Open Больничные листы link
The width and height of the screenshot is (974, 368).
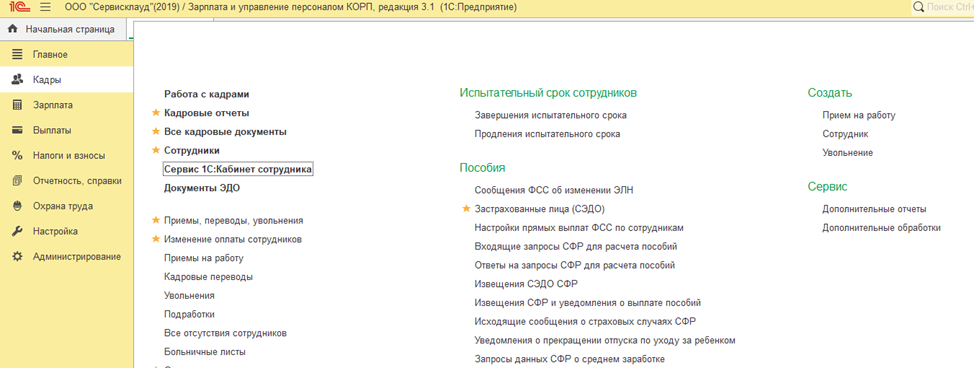pos(205,352)
